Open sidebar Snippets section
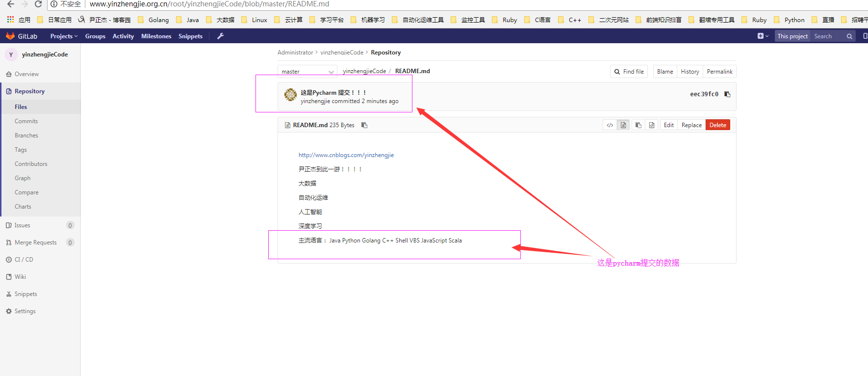Viewport: 868px width, 376px height. click(x=40, y=294)
